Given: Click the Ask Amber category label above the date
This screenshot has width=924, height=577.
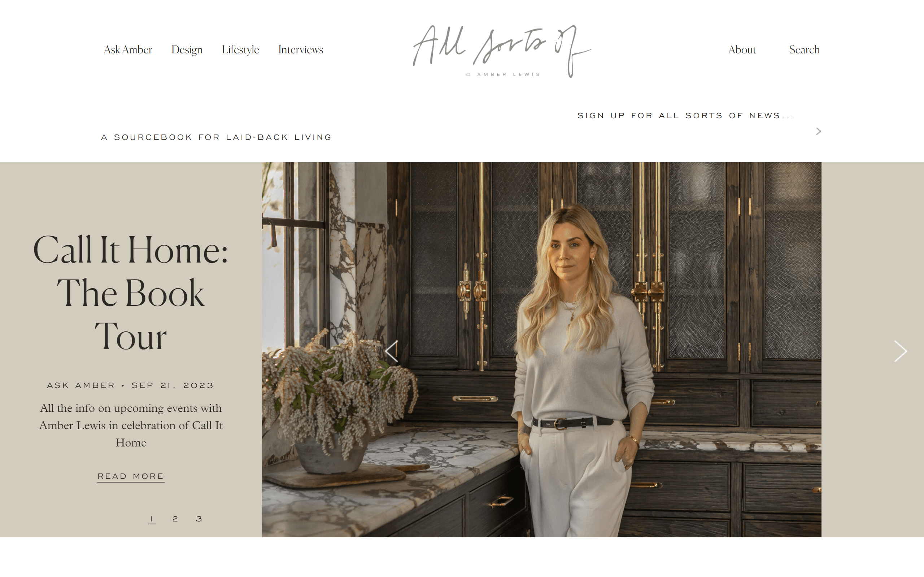Looking at the screenshot, I should 81,386.
